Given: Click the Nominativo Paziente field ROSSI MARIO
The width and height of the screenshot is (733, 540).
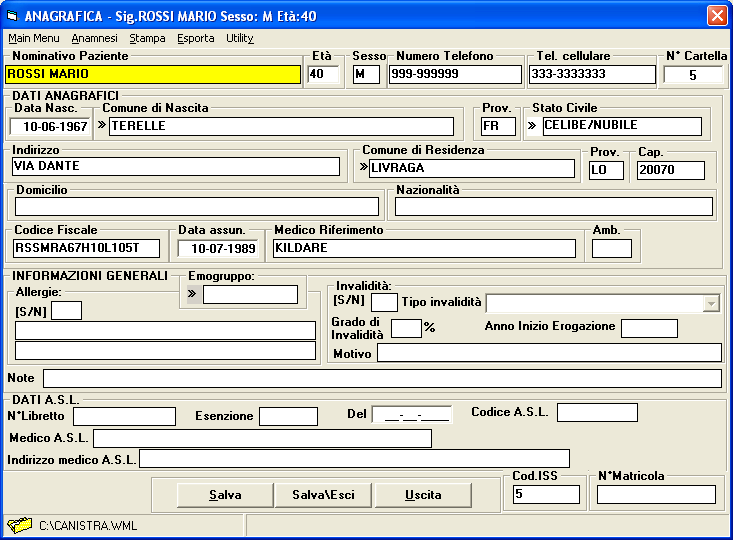Looking at the screenshot, I should point(153,74).
